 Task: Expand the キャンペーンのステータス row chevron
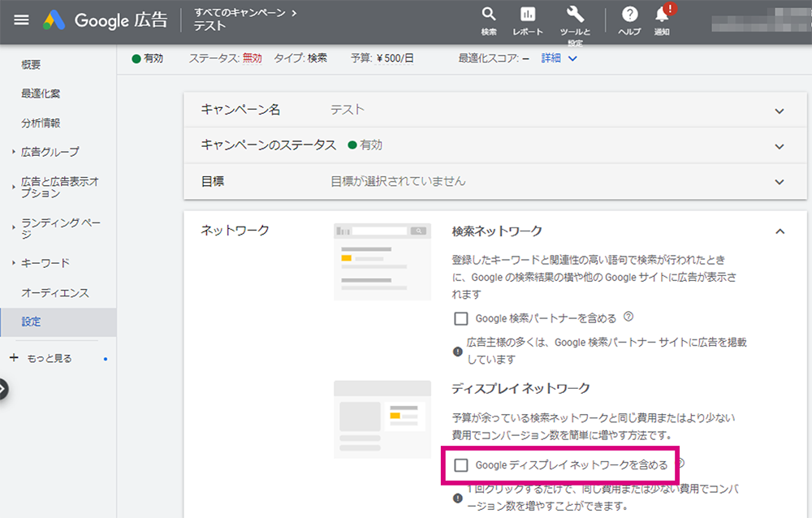click(x=780, y=146)
